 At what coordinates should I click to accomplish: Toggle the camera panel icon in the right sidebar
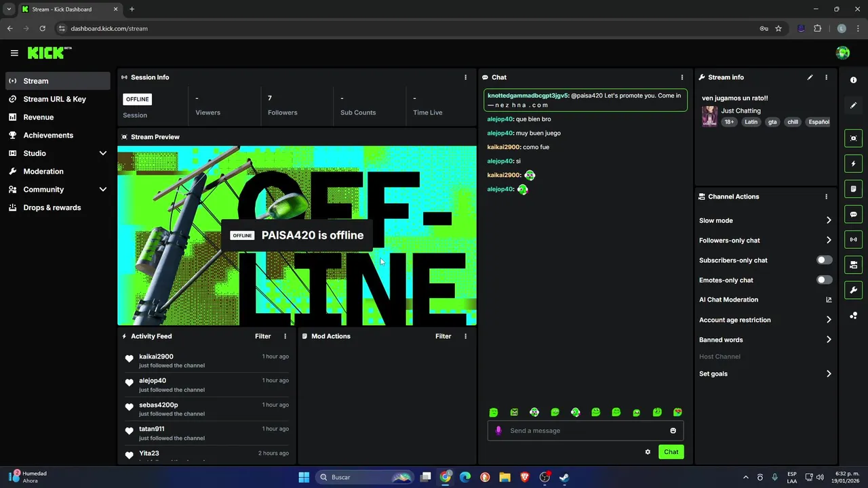pyautogui.click(x=853, y=264)
